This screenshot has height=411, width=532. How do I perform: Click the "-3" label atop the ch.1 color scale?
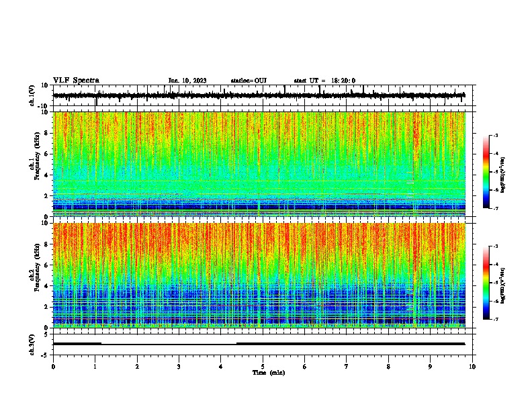[495, 136]
